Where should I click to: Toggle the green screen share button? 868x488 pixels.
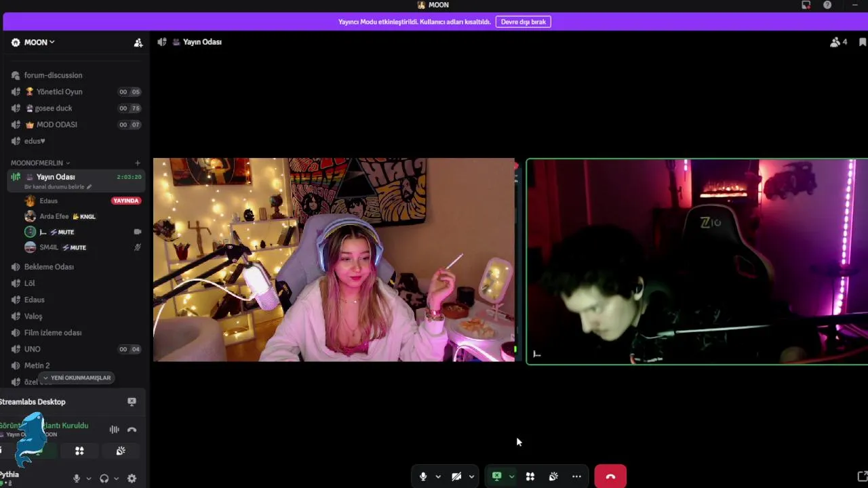(x=496, y=476)
